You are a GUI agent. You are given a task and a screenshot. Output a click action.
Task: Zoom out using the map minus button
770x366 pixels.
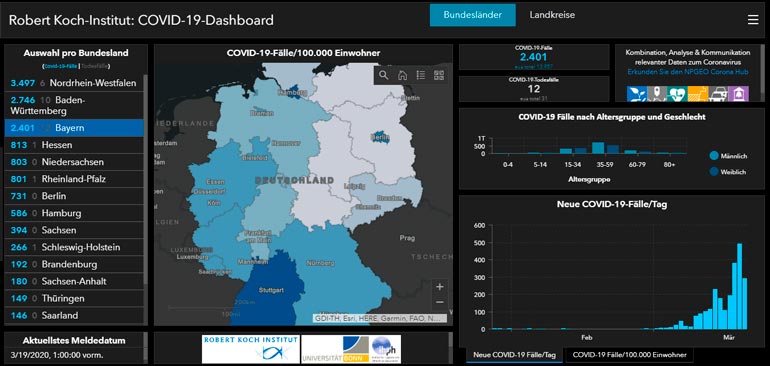coord(440,302)
